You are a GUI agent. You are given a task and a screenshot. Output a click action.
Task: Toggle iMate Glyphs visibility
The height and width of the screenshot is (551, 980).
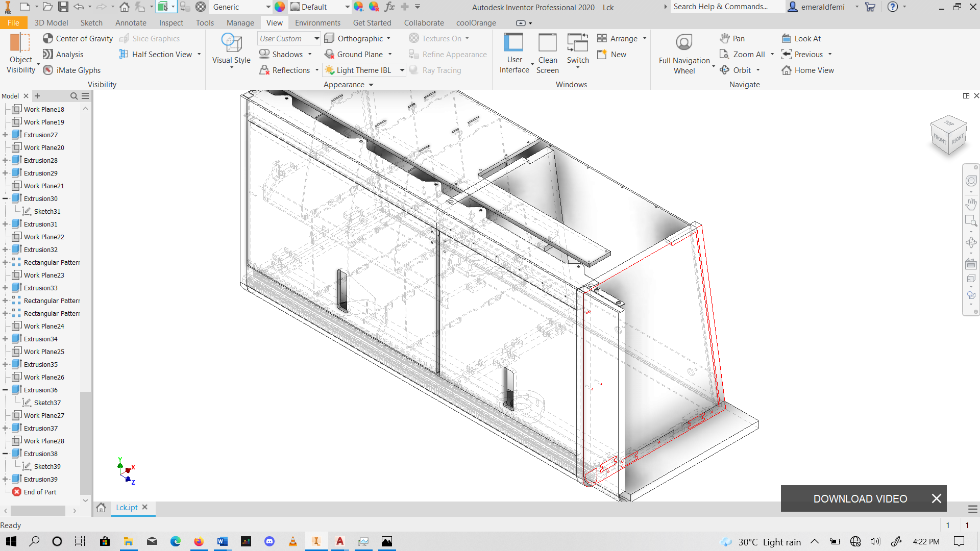[71, 70]
